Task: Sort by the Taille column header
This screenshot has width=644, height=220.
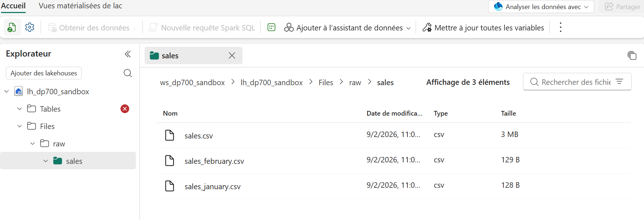Action: click(x=508, y=113)
